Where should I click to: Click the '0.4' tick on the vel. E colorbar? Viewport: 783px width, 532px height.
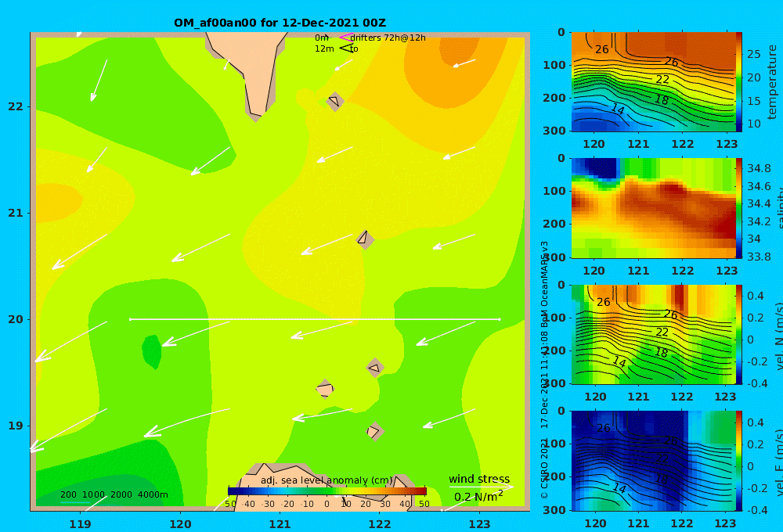coord(756,422)
